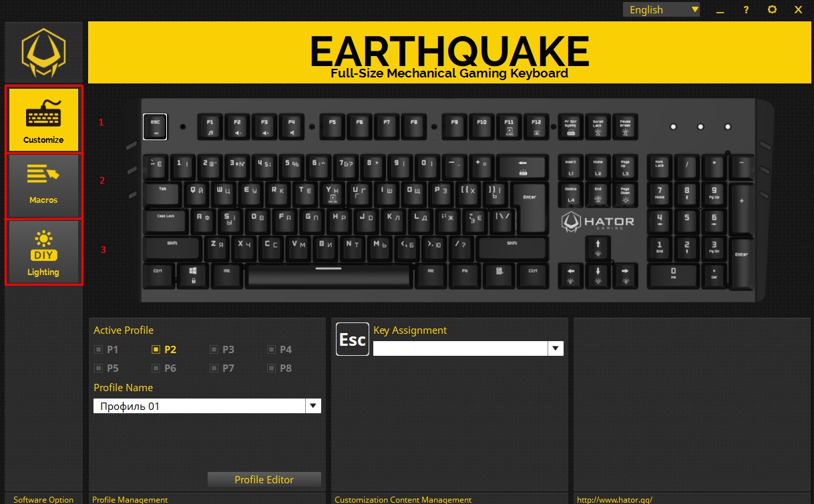Open the English language dropdown

[661, 9]
